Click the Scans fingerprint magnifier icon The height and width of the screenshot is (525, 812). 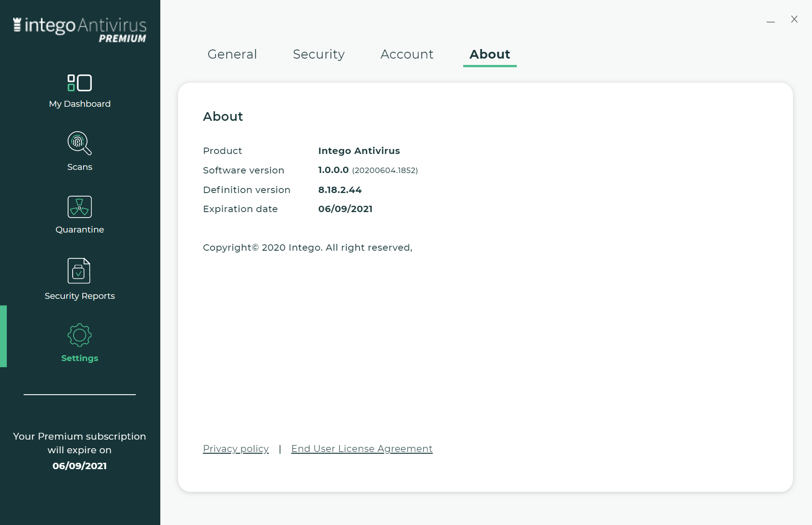(79, 143)
